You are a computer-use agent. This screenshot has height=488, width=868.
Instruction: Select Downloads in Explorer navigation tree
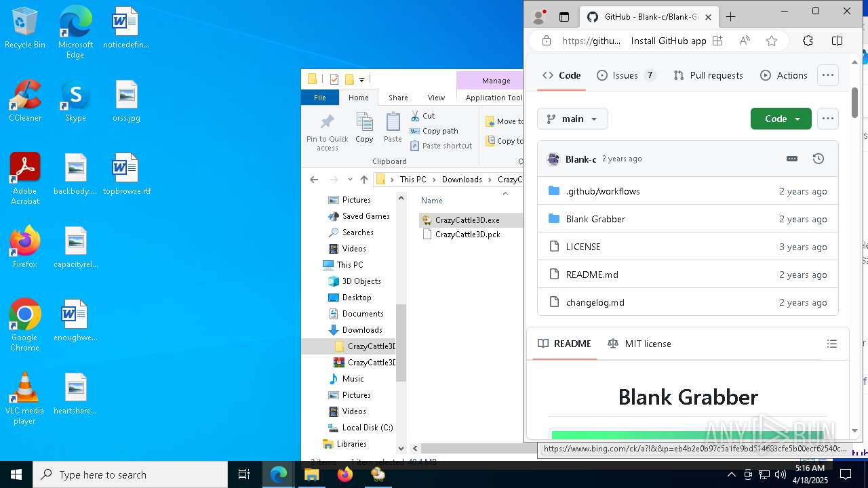coord(362,330)
